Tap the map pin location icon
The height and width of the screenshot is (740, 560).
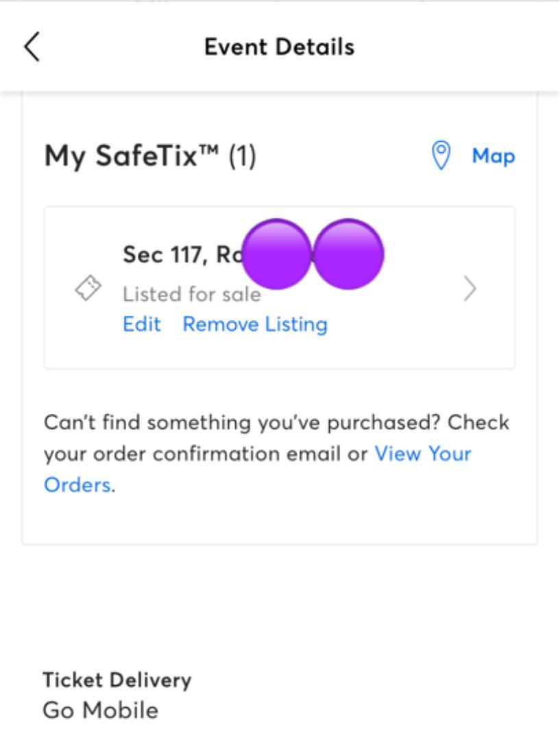[x=441, y=156]
